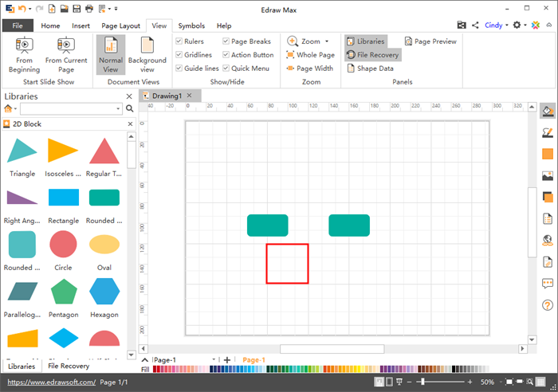Click the library search input field
The height and width of the screenshot is (392, 558).
click(68, 108)
